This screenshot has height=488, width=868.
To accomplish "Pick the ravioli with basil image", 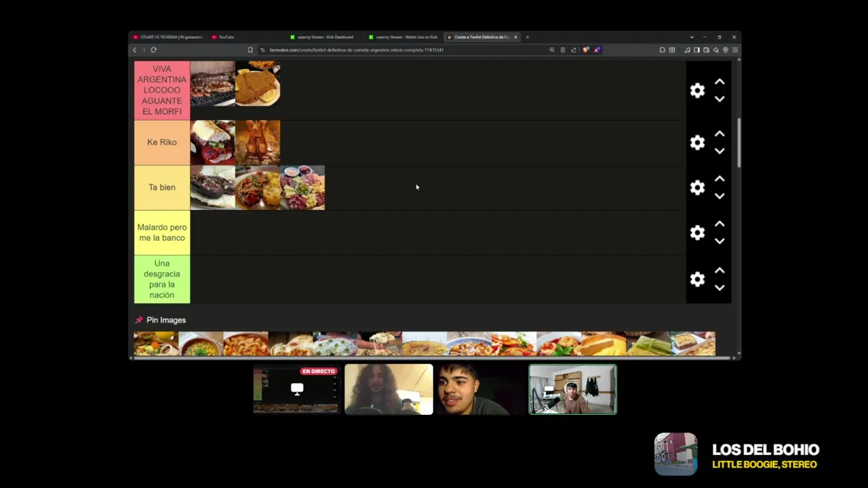I will click(x=559, y=344).
